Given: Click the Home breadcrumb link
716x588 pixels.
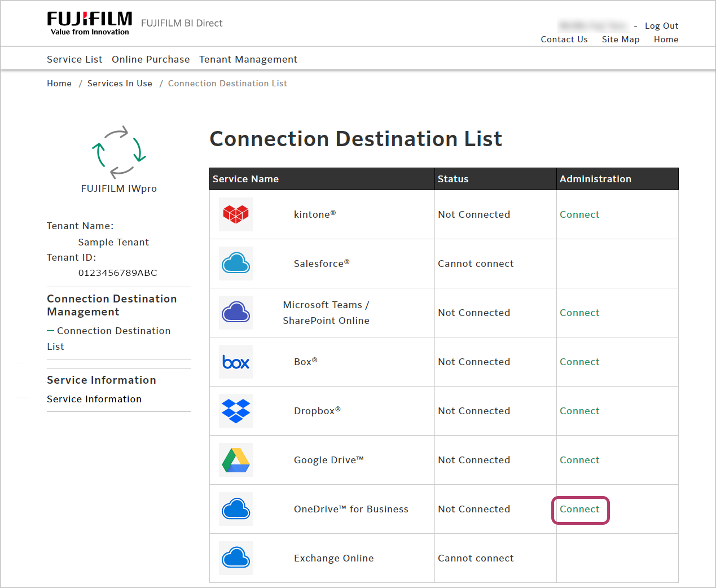Looking at the screenshot, I should pos(59,84).
